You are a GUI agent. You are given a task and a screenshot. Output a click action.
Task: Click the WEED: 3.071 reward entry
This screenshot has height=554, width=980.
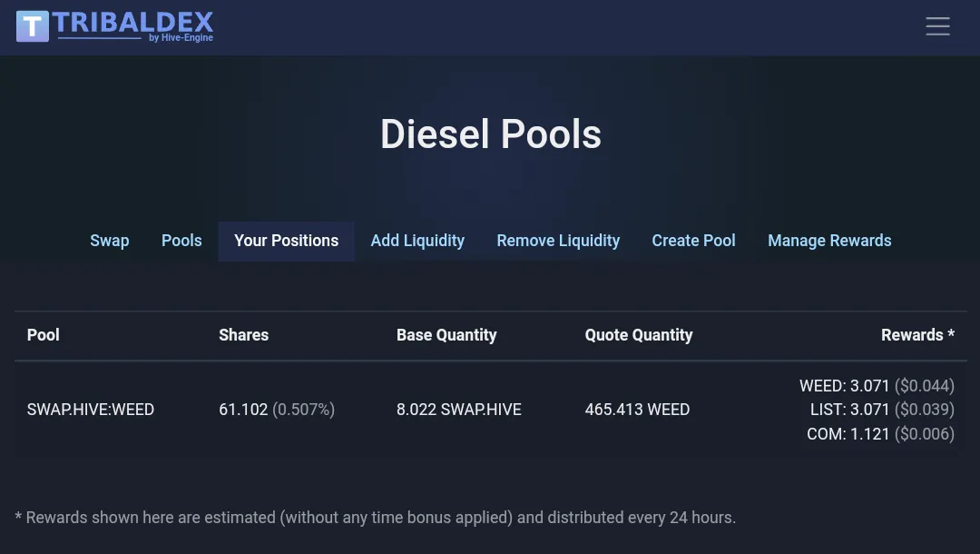click(x=877, y=386)
